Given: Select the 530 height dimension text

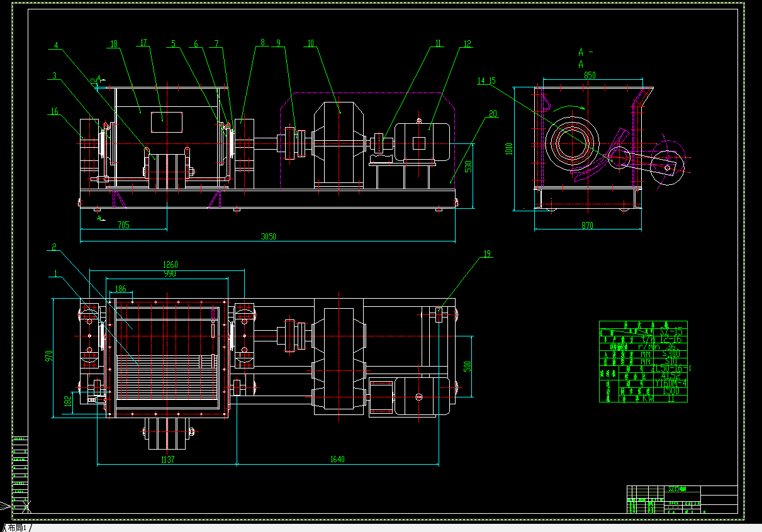Looking at the screenshot, I should pos(468,166).
